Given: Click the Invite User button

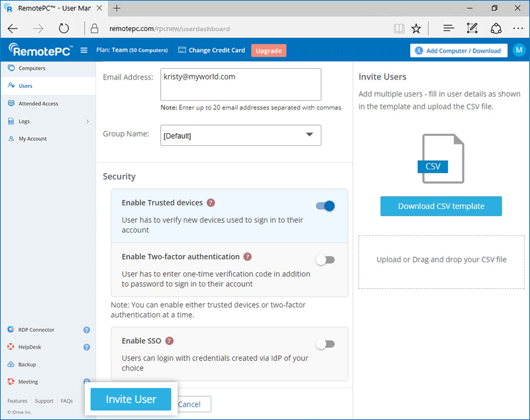Looking at the screenshot, I should coord(131,399).
